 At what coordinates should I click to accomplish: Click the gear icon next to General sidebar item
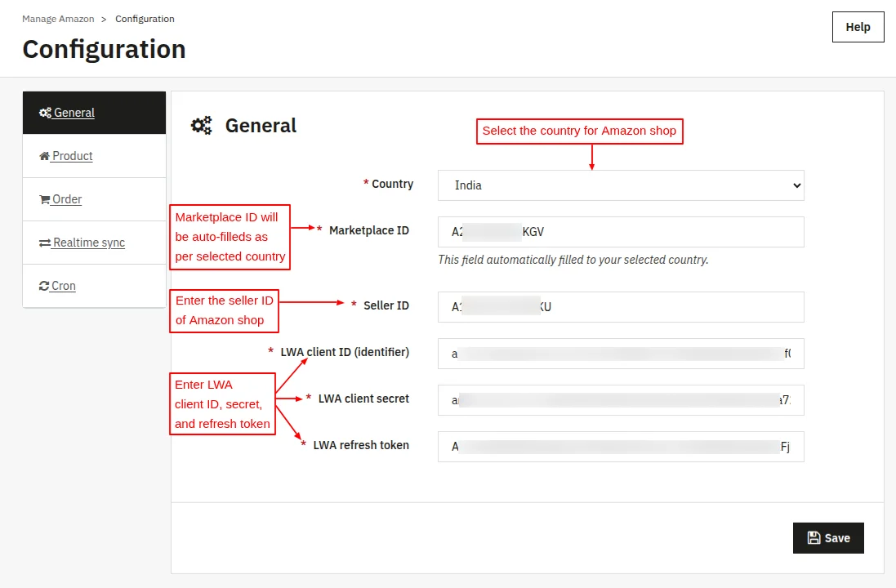coord(46,112)
